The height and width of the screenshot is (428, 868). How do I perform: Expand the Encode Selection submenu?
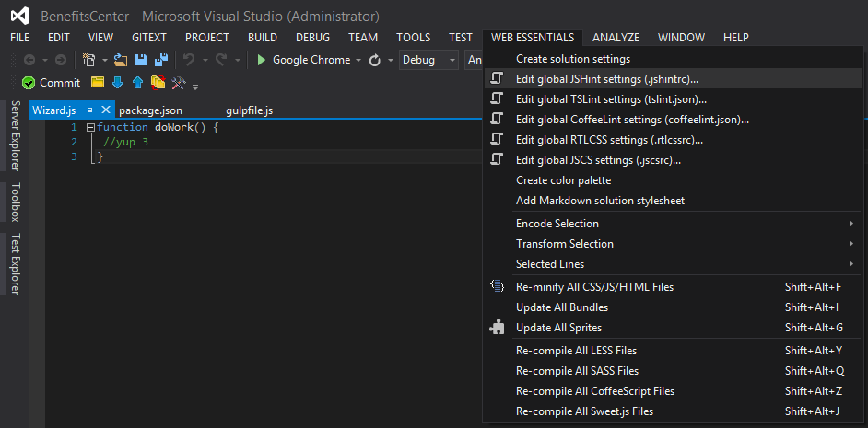pyautogui.click(x=850, y=224)
